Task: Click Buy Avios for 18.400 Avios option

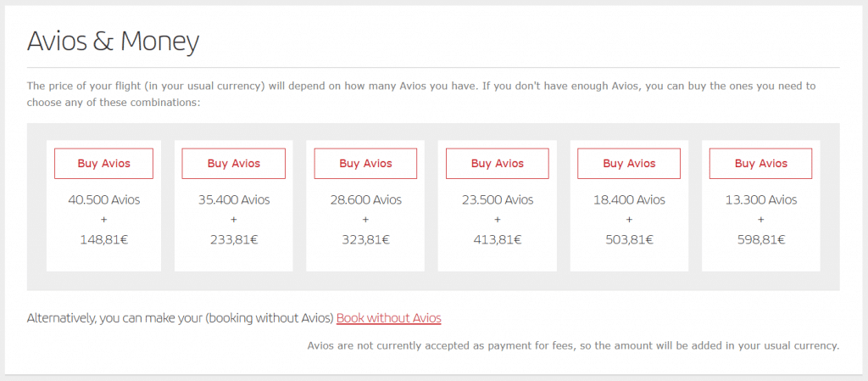Action: tap(629, 164)
